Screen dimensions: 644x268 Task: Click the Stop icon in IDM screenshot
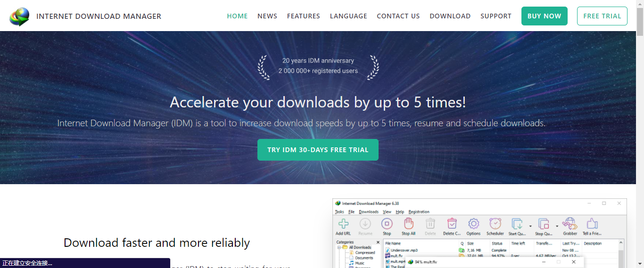pos(387,224)
